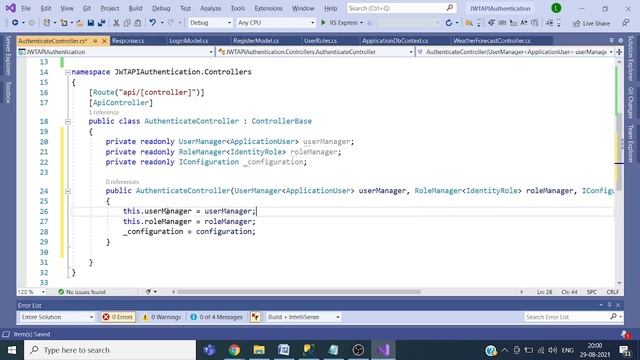
Task: Switch to the LoginModel.cs tab
Action: [x=189, y=41]
